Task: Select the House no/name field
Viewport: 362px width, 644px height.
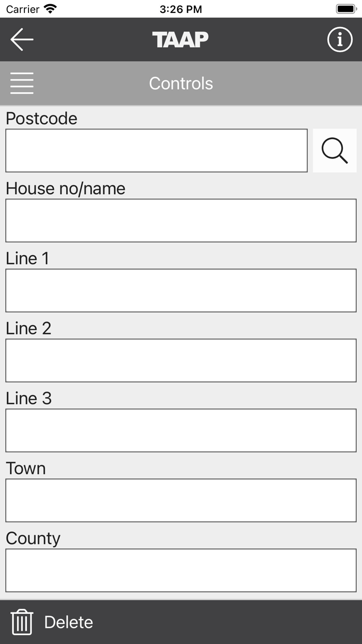Action: click(181, 220)
